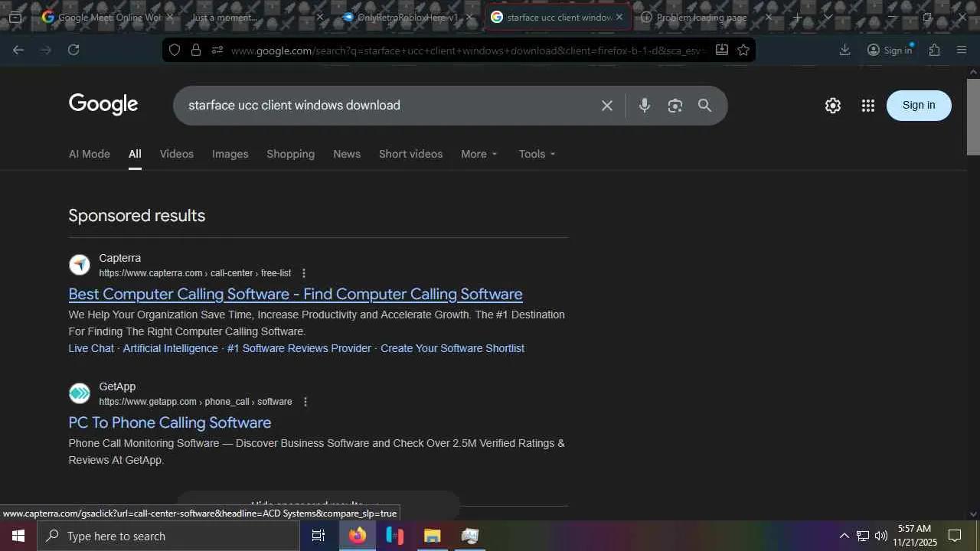The height and width of the screenshot is (551, 980).
Task: Show hidden system tray icons
Action: click(x=844, y=536)
